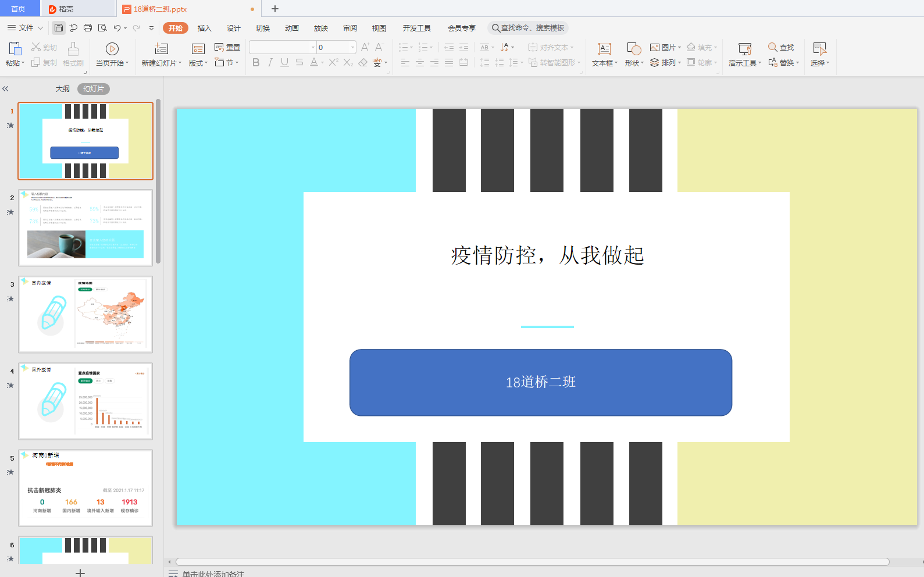Open the font size dropdown

coord(352,47)
